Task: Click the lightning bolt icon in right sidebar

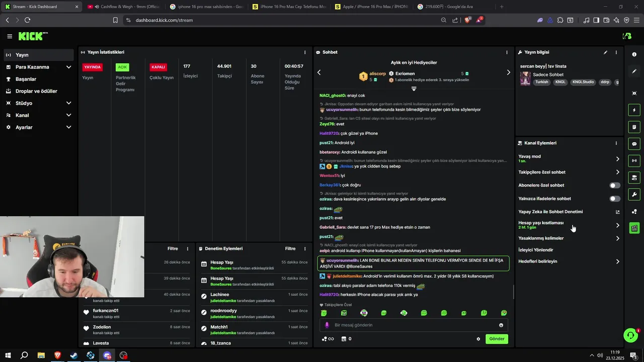Action: point(634,110)
